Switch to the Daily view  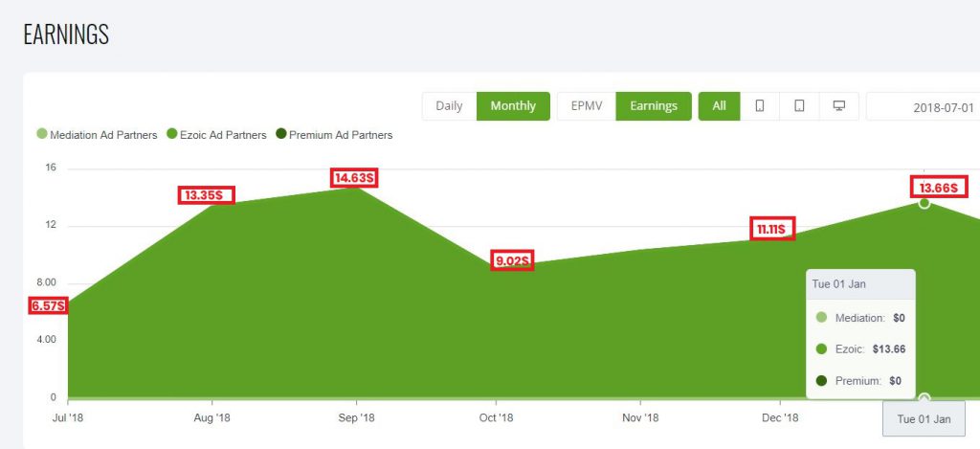point(450,106)
